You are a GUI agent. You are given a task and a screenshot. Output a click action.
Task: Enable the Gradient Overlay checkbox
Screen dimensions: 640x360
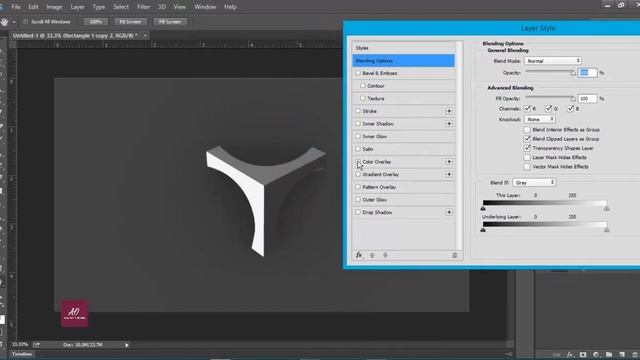coord(358,174)
